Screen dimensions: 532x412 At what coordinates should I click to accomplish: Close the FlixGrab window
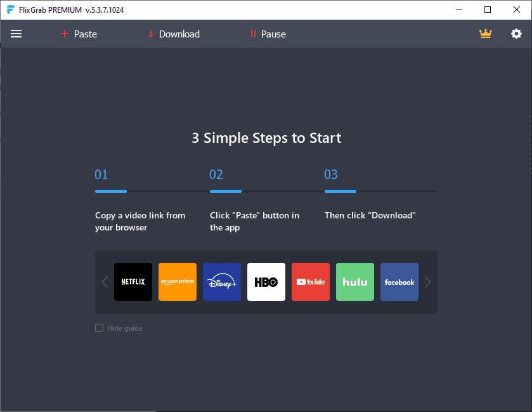[516, 10]
